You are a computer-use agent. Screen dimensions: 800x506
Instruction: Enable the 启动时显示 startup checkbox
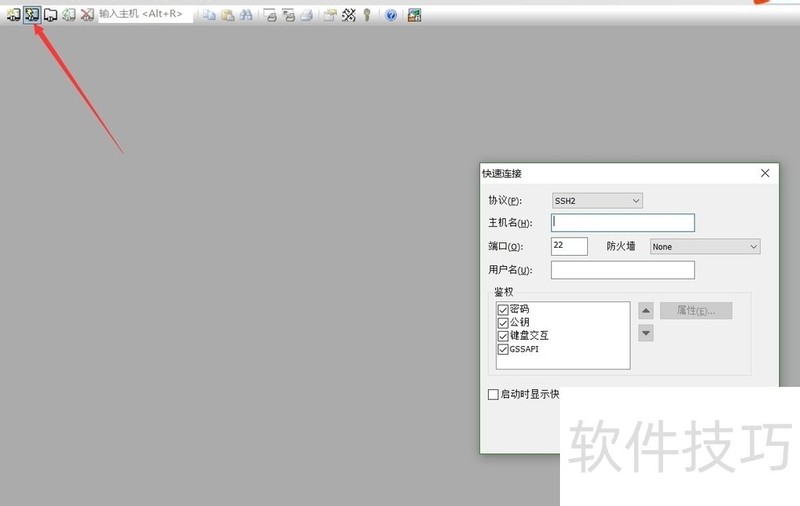coord(493,394)
